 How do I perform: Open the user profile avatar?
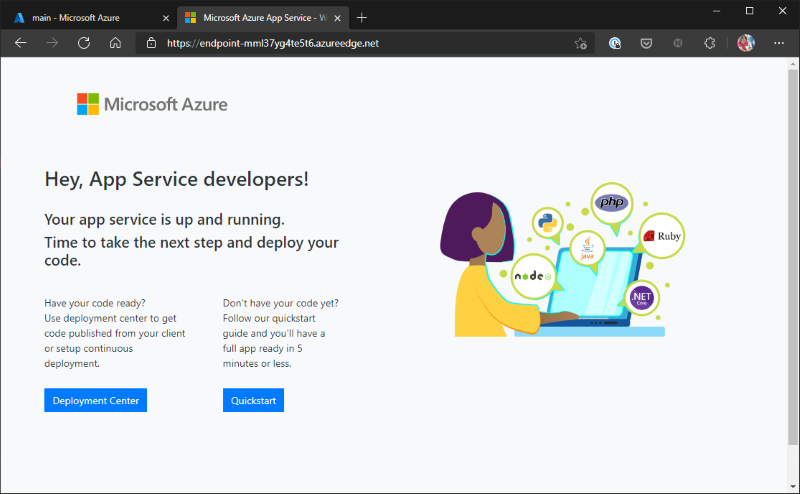tap(746, 43)
